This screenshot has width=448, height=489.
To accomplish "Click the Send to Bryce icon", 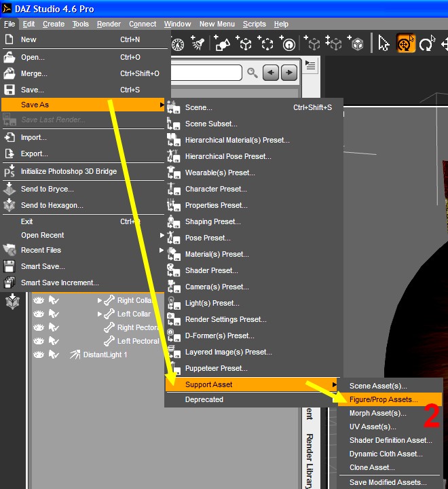I will coord(10,189).
